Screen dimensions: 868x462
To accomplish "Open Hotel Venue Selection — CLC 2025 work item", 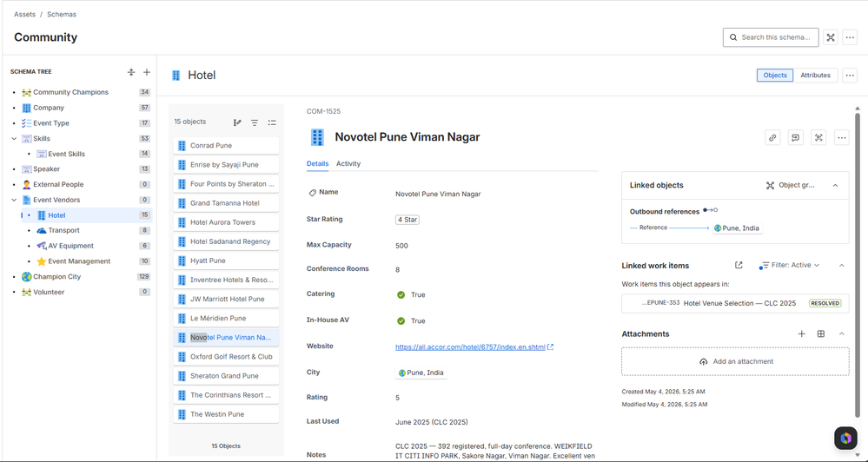I will point(739,303).
